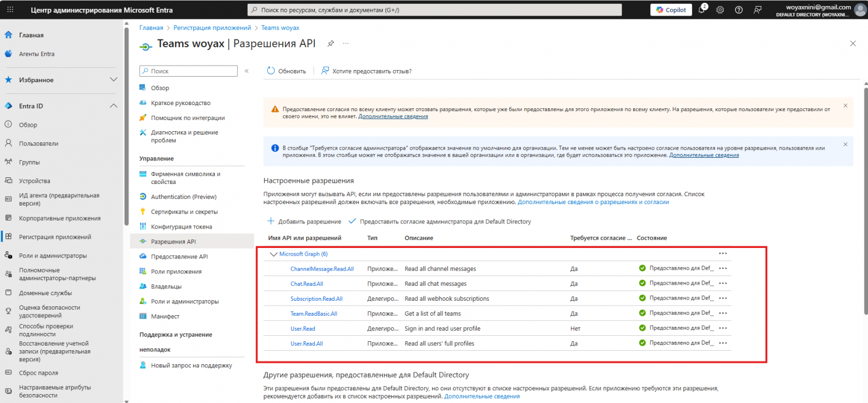Image resolution: width=868 pixels, height=403 pixels.
Task: Click the main content vertical scrollbar
Action: [865, 200]
